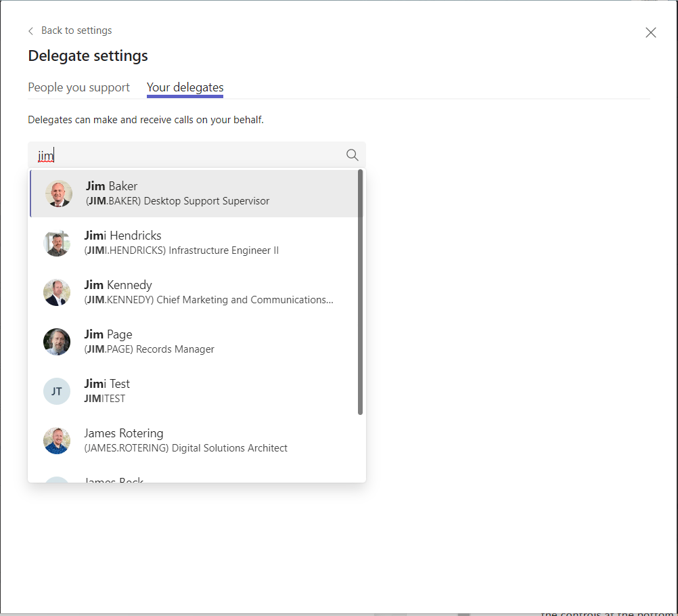
Task: Close the Delegate settings dialog
Action: tap(650, 32)
